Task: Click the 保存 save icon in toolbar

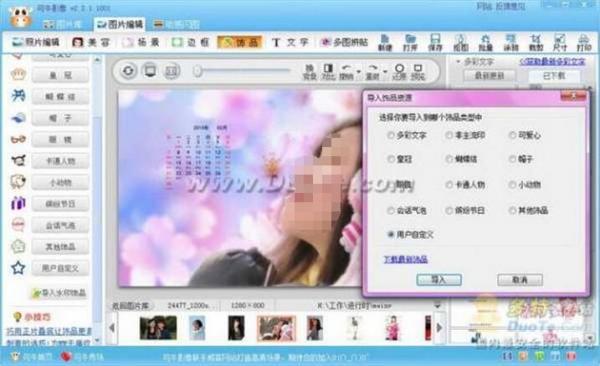Action: pyautogui.click(x=435, y=42)
